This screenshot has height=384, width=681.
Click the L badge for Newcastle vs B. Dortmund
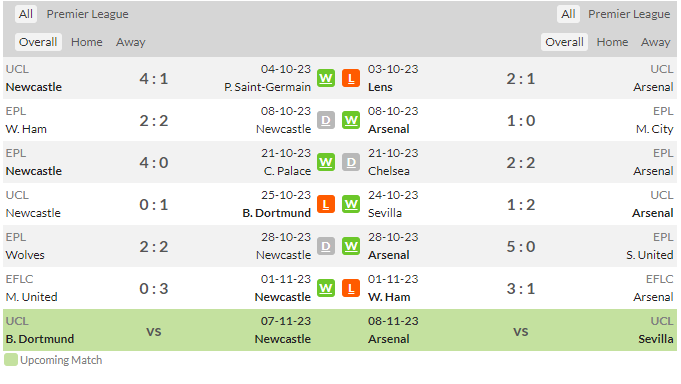click(326, 204)
